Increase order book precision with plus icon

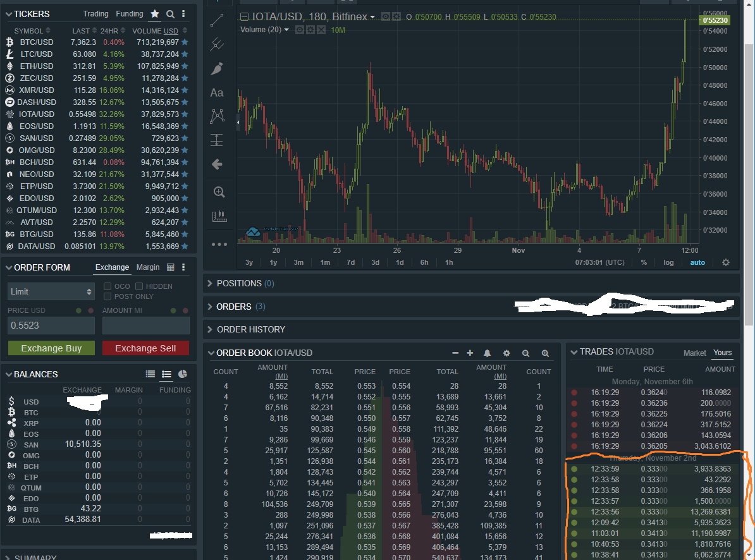pyautogui.click(x=470, y=353)
